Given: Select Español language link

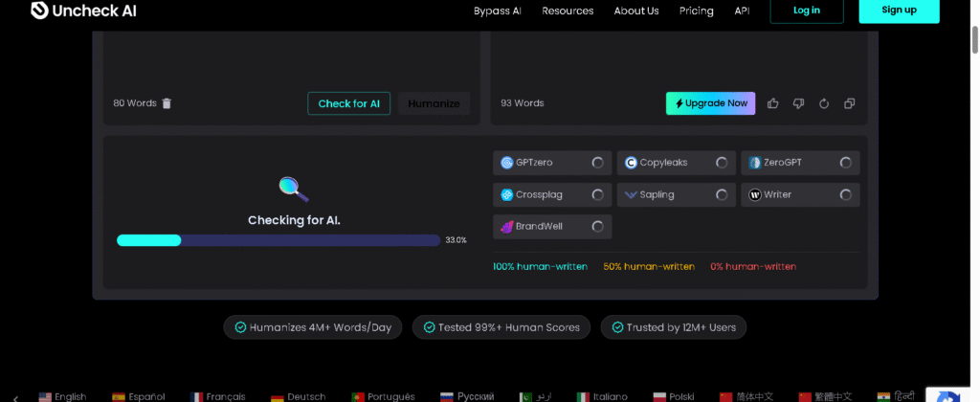Looking at the screenshot, I should click(x=138, y=396).
